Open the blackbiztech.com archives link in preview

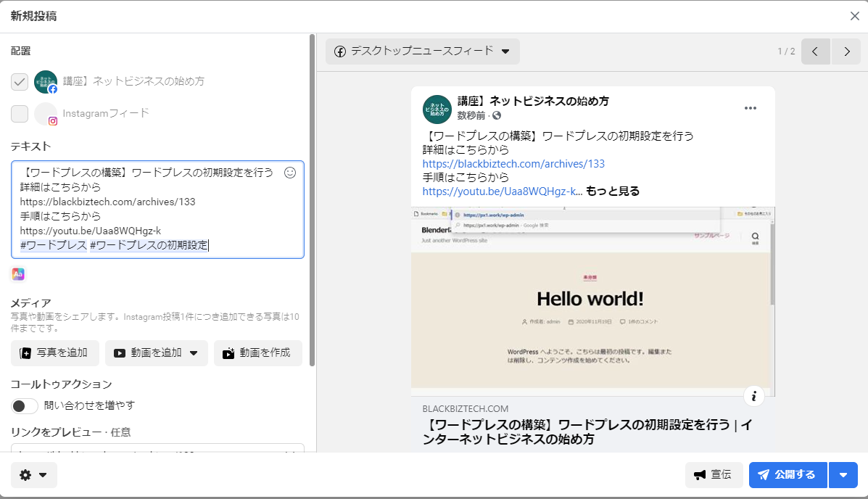coord(513,164)
